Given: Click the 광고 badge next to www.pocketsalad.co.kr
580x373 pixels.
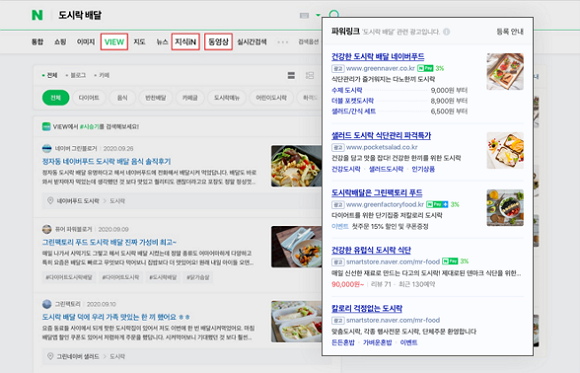Looking at the screenshot, I should 338,147.
